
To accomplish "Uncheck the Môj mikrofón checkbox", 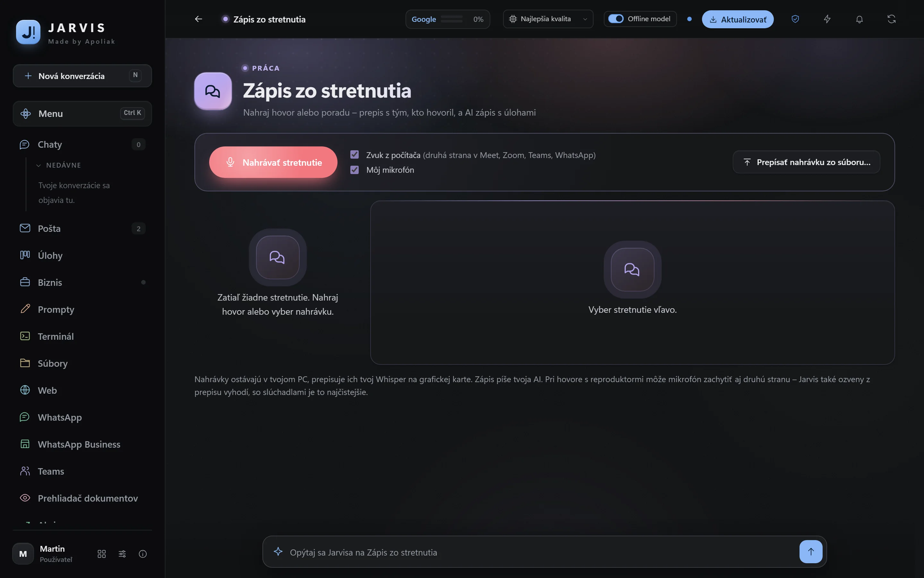I will [x=354, y=170].
